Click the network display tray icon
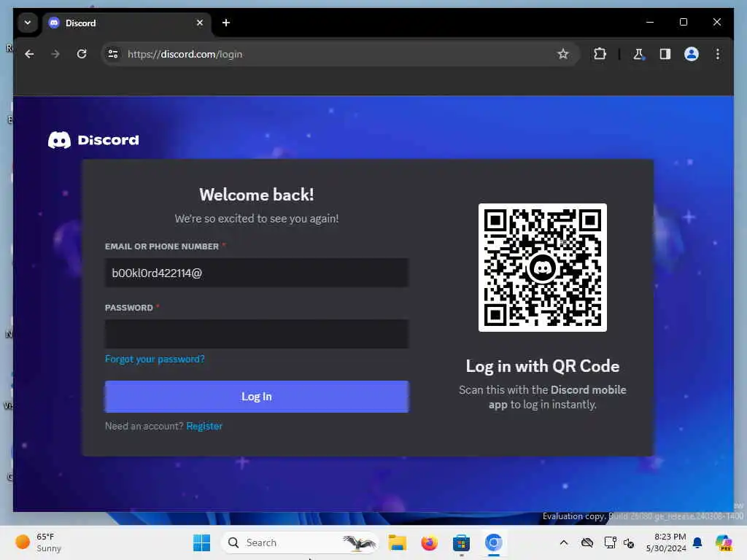This screenshot has width=747, height=560. pyautogui.click(x=610, y=542)
